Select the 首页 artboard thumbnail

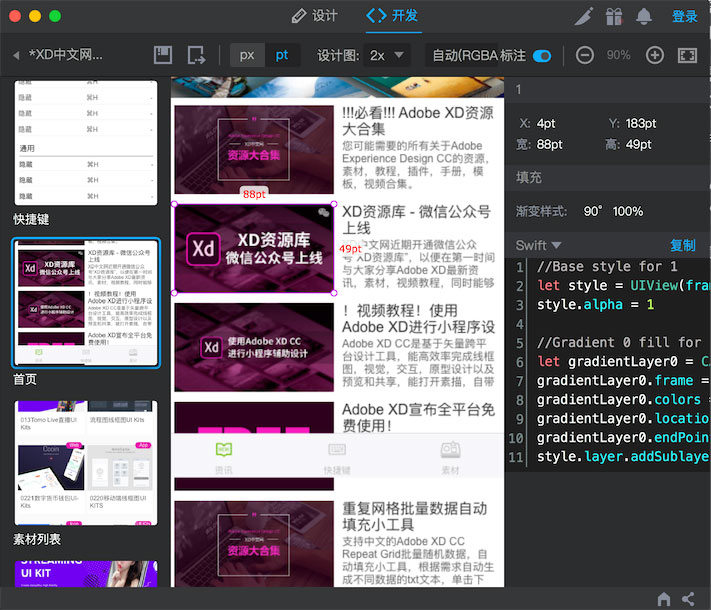[86, 303]
